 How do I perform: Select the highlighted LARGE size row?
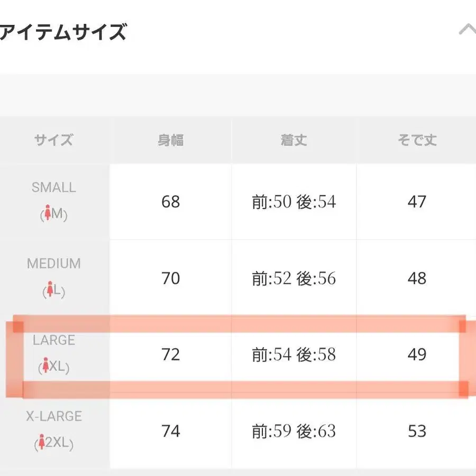coord(238,355)
